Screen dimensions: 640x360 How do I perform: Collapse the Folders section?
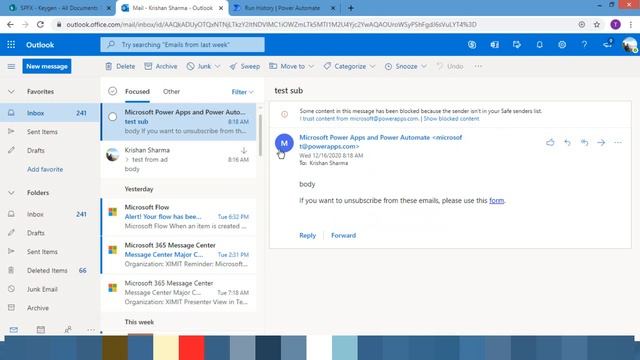(x=11, y=193)
